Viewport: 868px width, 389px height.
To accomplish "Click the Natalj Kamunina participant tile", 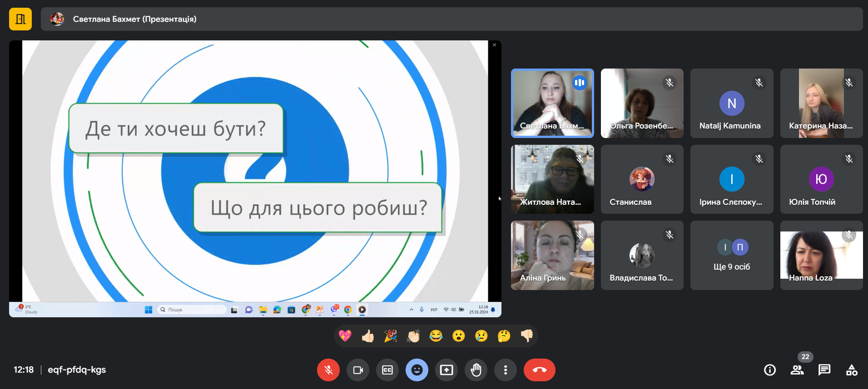I will click(x=732, y=103).
